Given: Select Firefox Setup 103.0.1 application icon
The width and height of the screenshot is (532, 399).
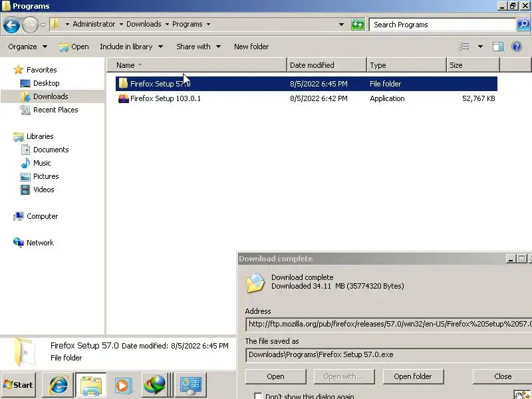Looking at the screenshot, I should pyautogui.click(x=123, y=98).
